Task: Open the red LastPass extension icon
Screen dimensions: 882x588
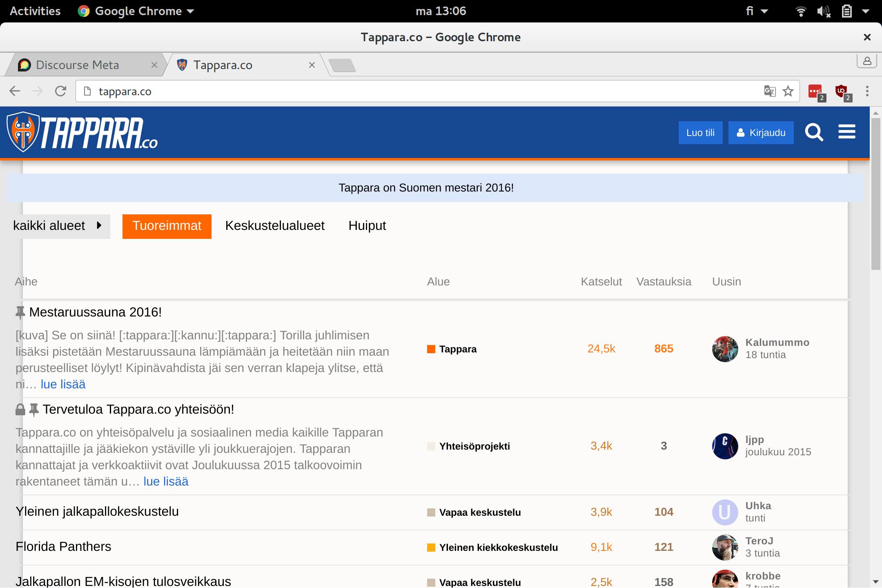Action: [815, 91]
